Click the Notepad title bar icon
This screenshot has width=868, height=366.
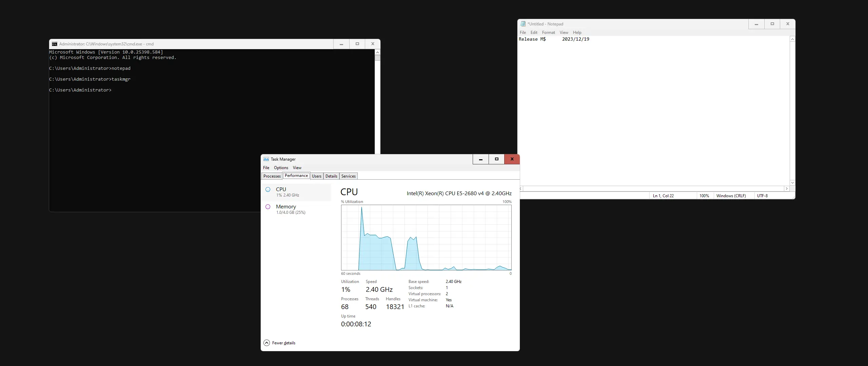click(523, 24)
